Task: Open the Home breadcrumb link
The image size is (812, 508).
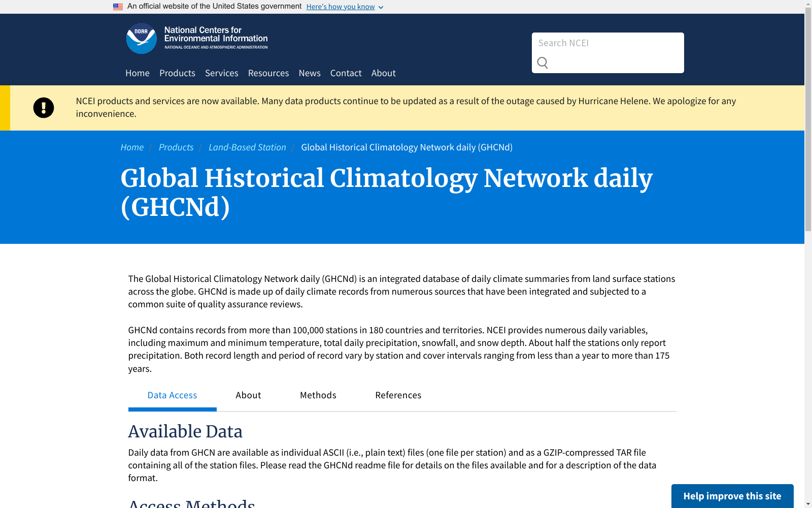Action: [132, 147]
